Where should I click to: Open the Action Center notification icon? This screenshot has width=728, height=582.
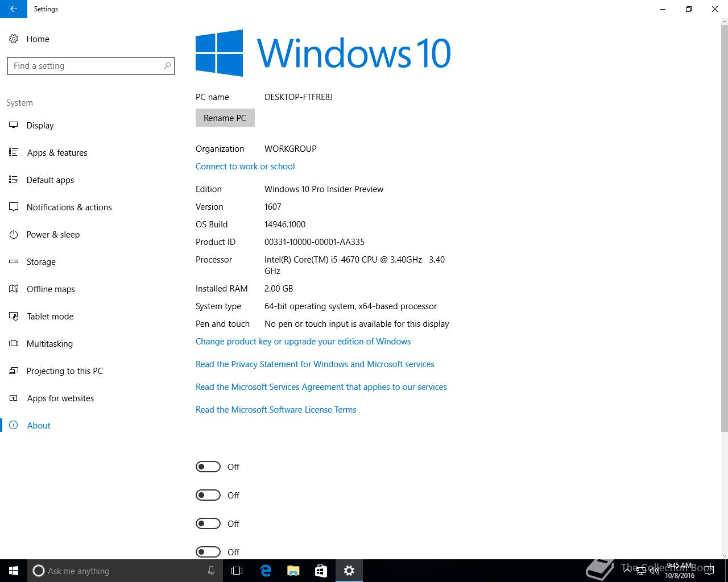click(x=709, y=571)
